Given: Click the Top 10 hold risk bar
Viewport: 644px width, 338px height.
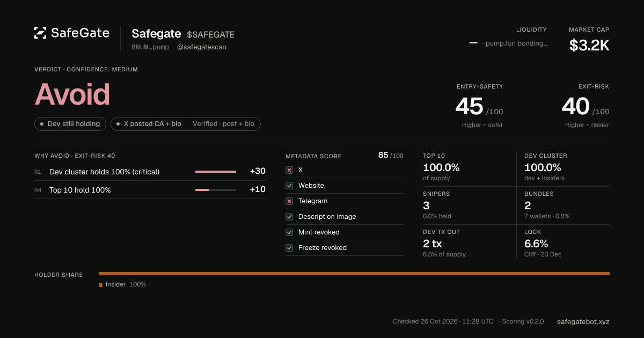Looking at the screenshot, I should 216,190.
